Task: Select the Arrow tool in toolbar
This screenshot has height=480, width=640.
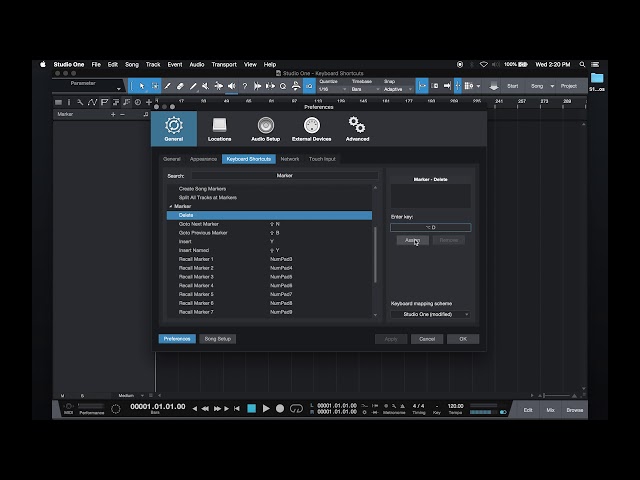Action: [x=142, y=86]
